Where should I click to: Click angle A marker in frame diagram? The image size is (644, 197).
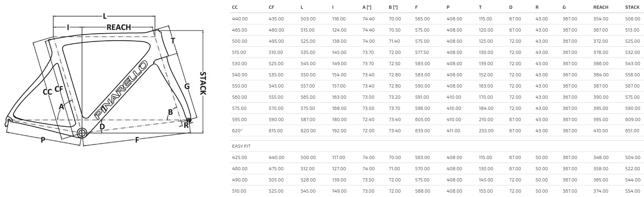[x=61, y=106]
